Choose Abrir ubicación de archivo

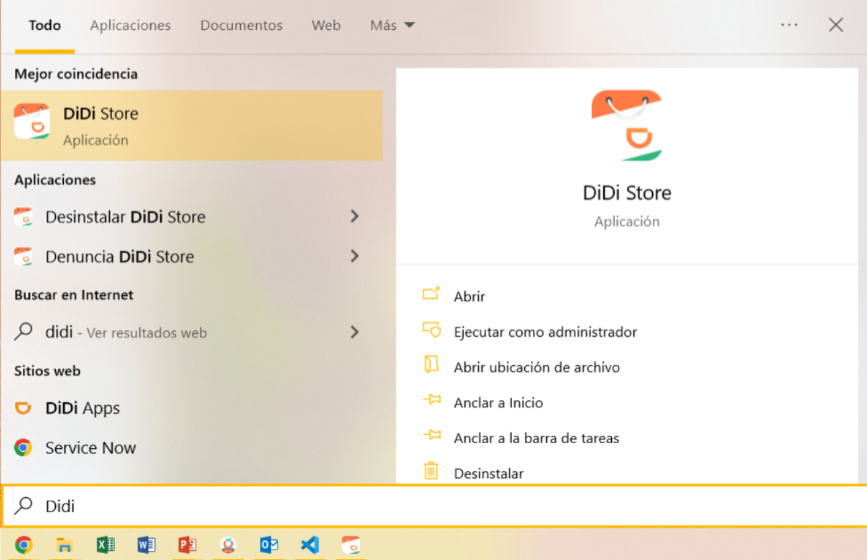(x=536, y=367)
